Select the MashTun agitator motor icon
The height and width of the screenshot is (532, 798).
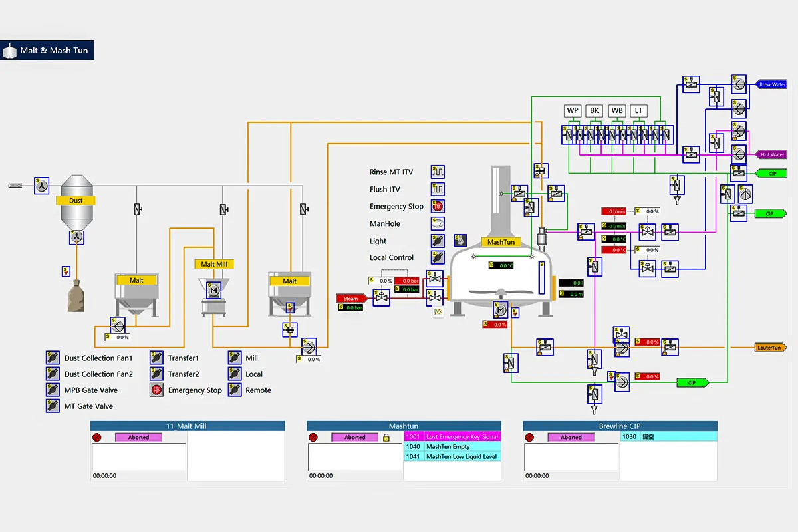[500, 310]
